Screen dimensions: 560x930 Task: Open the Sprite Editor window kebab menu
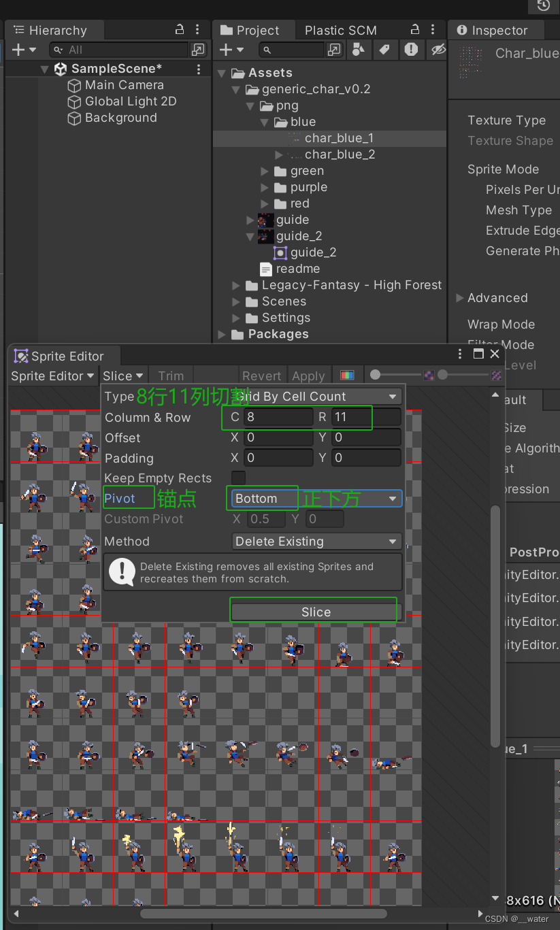[461, 354]
